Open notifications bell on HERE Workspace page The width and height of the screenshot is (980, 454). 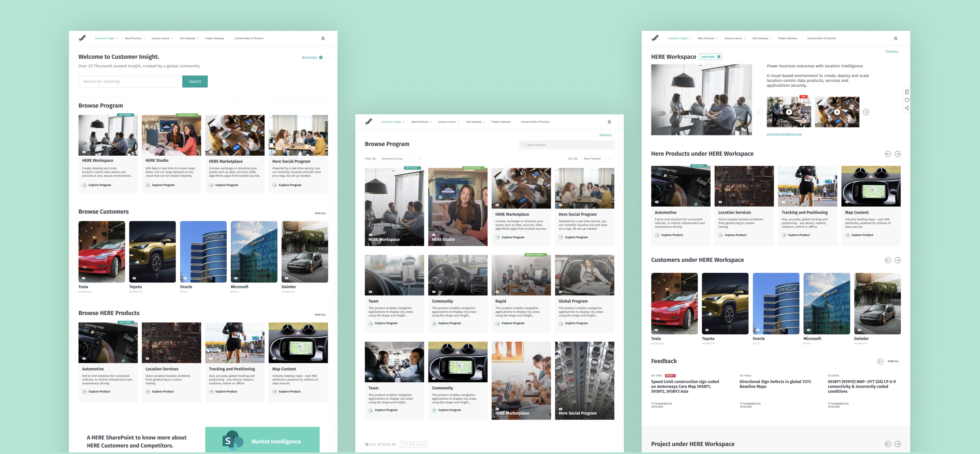point(896,39)
